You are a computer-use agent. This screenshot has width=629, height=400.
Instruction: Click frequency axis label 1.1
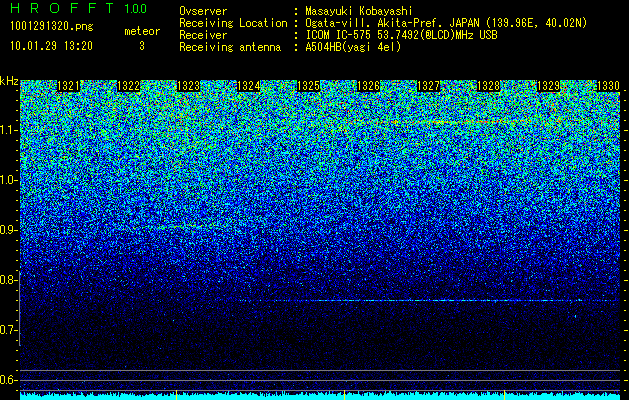[x=8, y=130]
